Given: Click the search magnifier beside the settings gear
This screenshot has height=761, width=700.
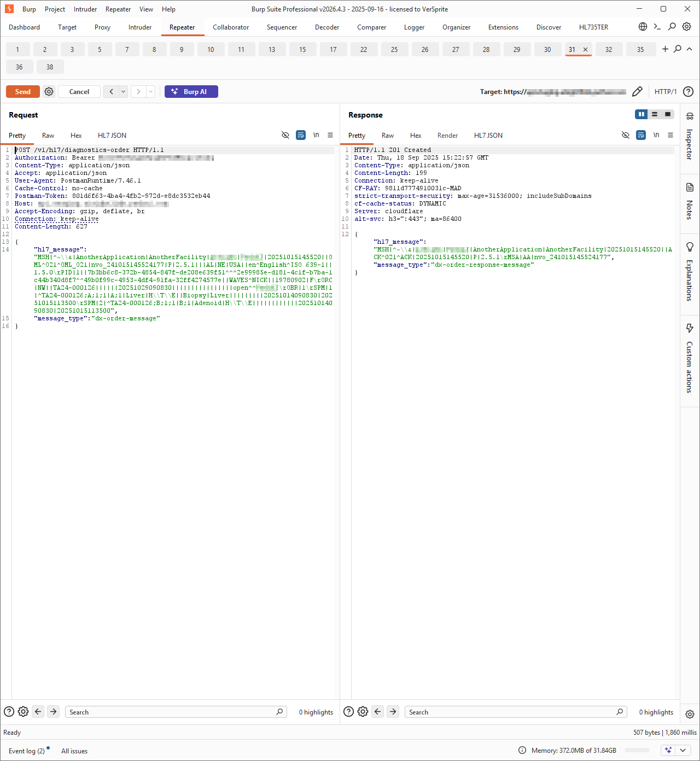Looking at the screenshot, I should pos(672,27).
